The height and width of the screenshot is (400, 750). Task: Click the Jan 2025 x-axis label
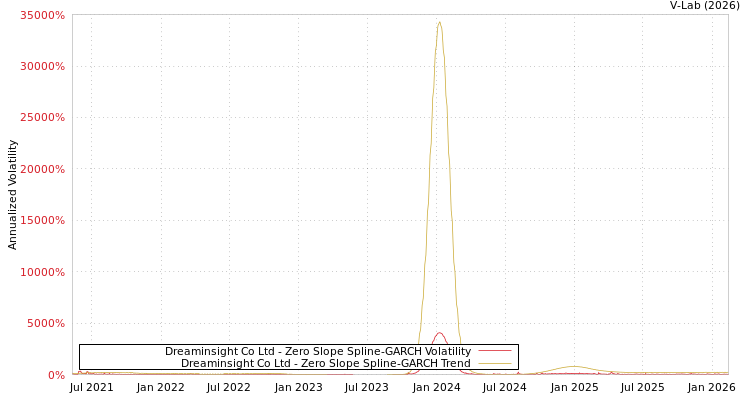point(574,388)
